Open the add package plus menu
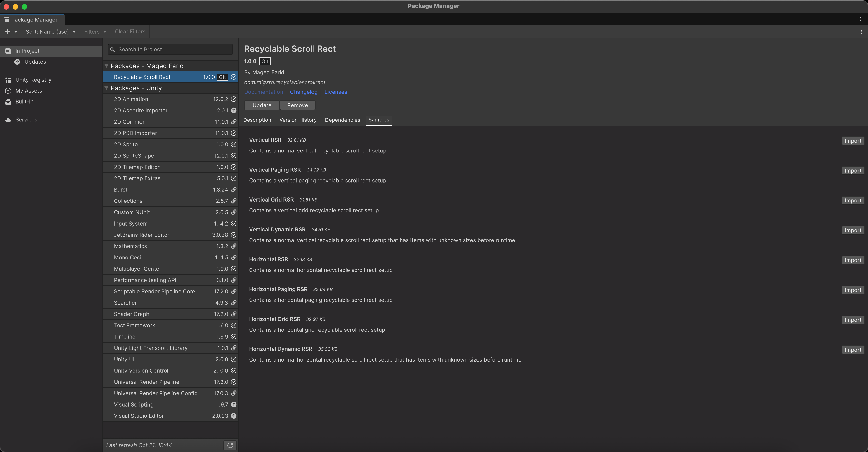 [7, 31]
